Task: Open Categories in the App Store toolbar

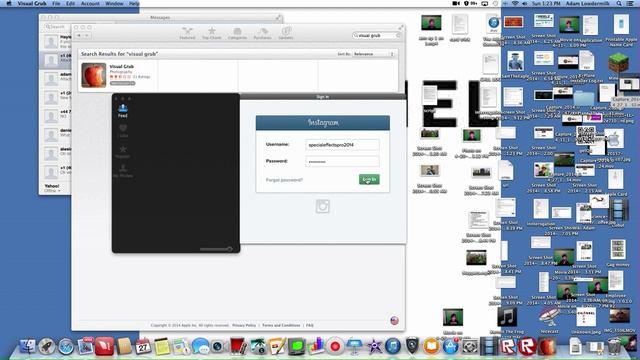Action: pyautogui.click(x=237, y=33)
